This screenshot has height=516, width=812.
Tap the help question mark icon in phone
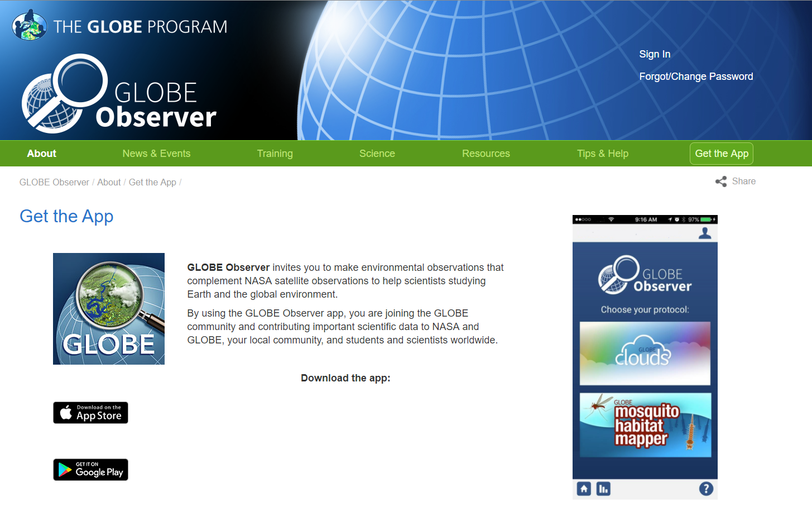click(706, 489)
